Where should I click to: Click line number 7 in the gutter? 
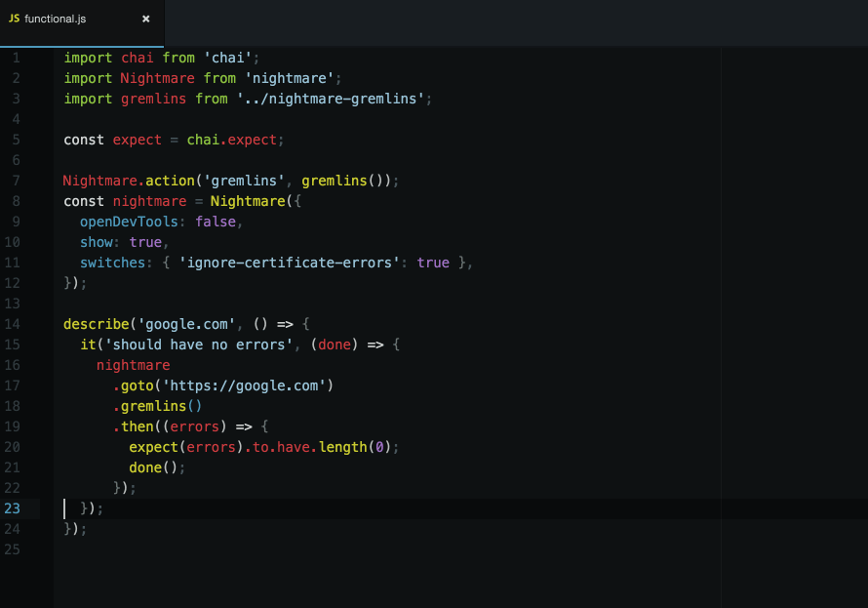[16, 181]
